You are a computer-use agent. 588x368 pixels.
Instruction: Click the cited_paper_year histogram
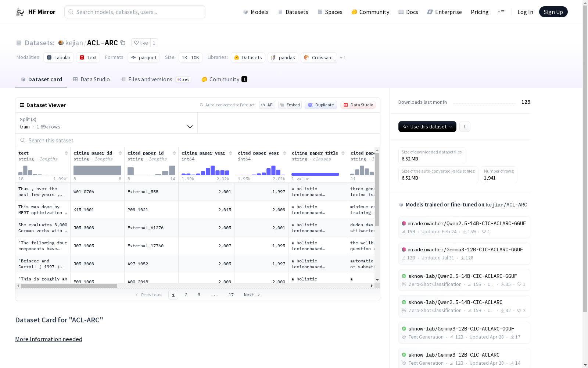(262, 170)
